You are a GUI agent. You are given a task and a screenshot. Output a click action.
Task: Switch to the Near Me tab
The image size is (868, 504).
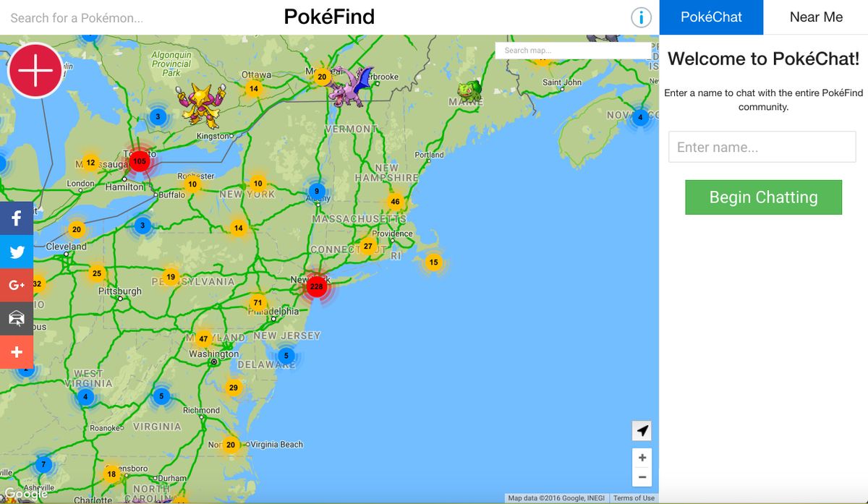tap(817, 17)
